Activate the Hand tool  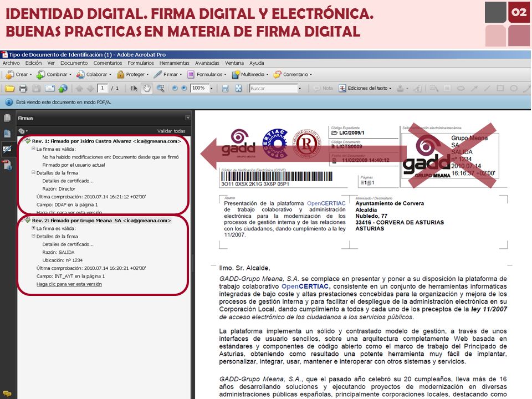[146, 89]
